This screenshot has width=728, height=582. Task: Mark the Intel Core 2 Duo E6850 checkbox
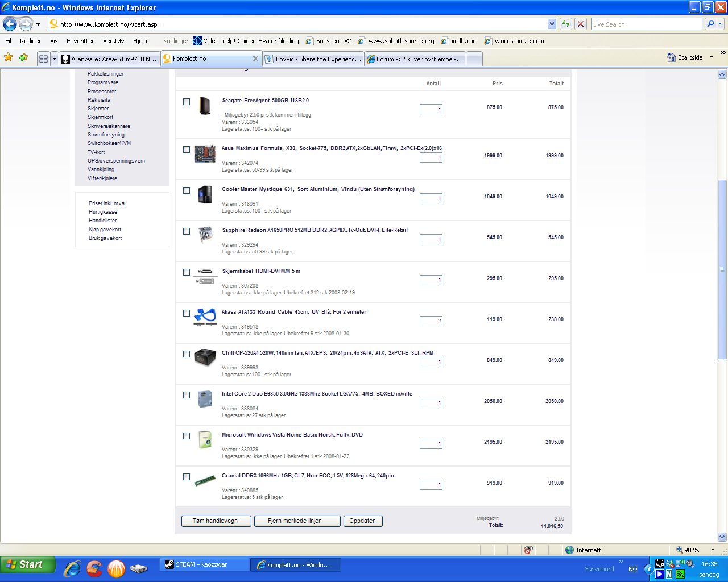point(187,395)
